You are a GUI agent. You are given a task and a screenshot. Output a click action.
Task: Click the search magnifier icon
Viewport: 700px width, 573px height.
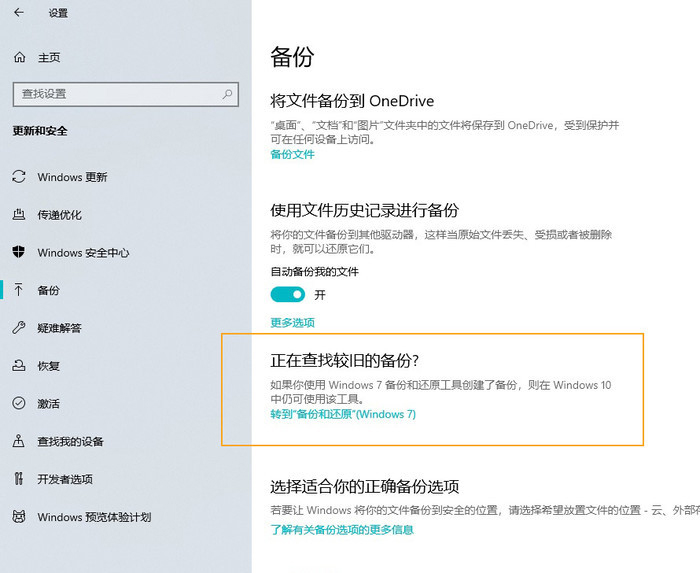228,94
